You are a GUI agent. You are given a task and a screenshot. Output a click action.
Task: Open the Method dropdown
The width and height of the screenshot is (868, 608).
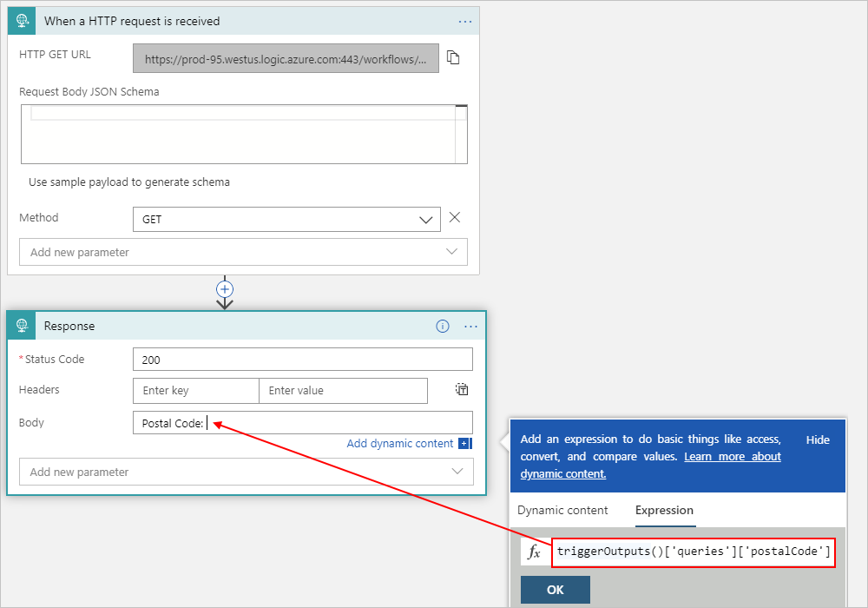(x=425, y=220)
